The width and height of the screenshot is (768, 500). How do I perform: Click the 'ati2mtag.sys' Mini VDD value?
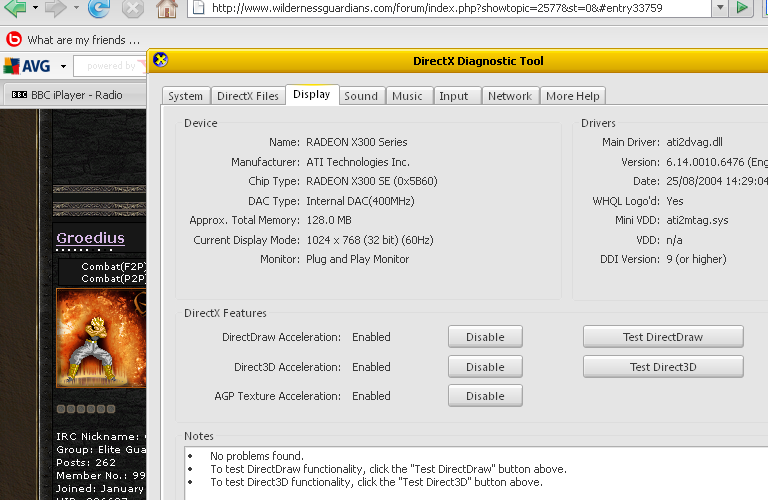pyautogui.click(x=697, y=220)
